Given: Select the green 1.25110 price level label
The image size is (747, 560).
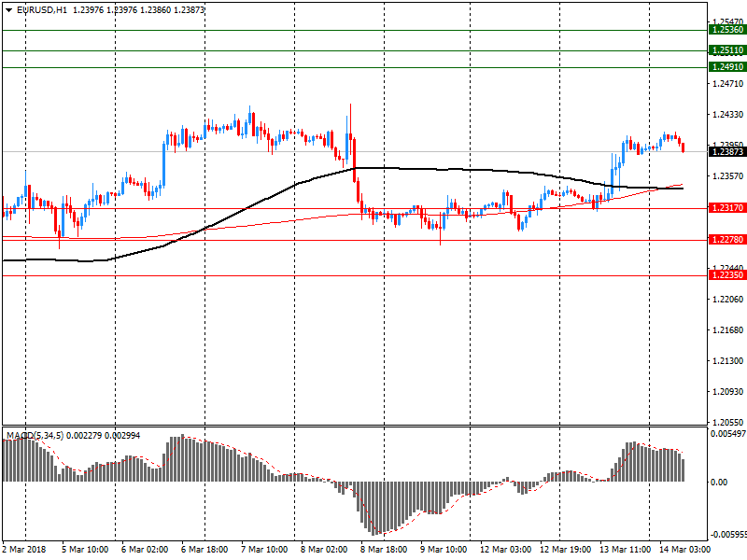Looking at the screenshot, I should (727, 50).
